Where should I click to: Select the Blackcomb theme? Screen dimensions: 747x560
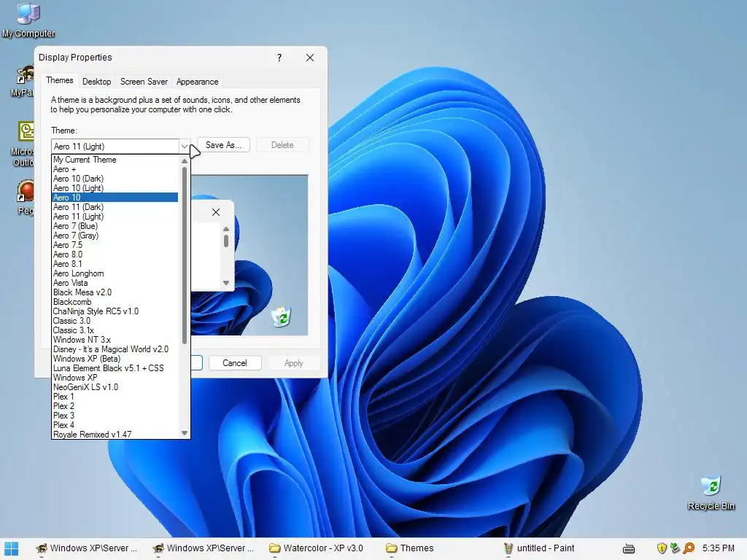pyautogui.click(x=115, y=302)
